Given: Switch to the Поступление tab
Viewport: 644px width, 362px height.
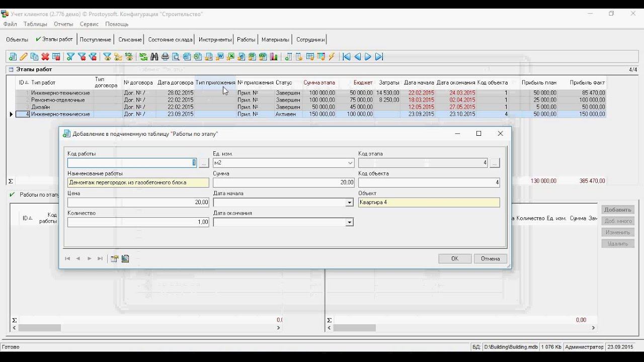Looking at the screenshot, I should tap(96, 39).
